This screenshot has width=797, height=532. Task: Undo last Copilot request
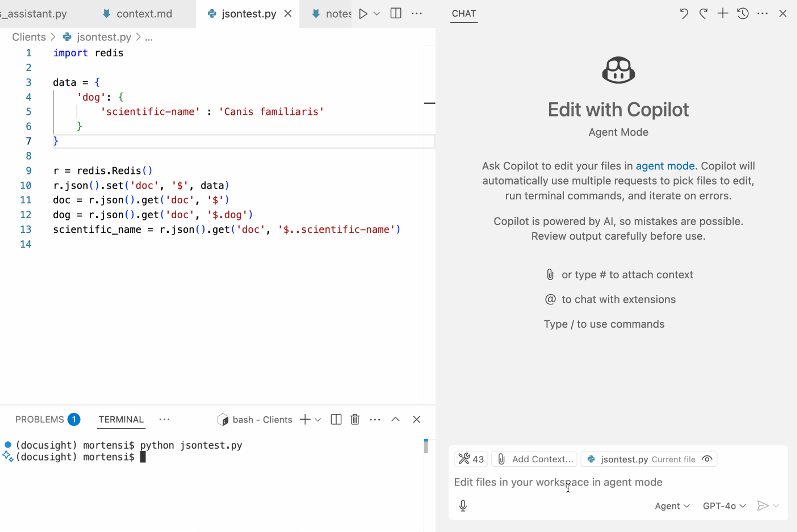click(684, 13)
